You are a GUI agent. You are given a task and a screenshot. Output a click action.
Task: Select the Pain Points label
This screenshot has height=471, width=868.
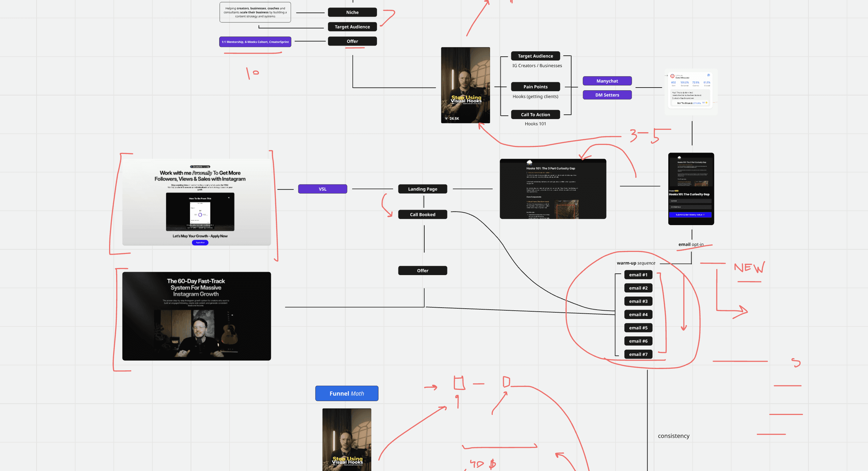pos(535,87)
